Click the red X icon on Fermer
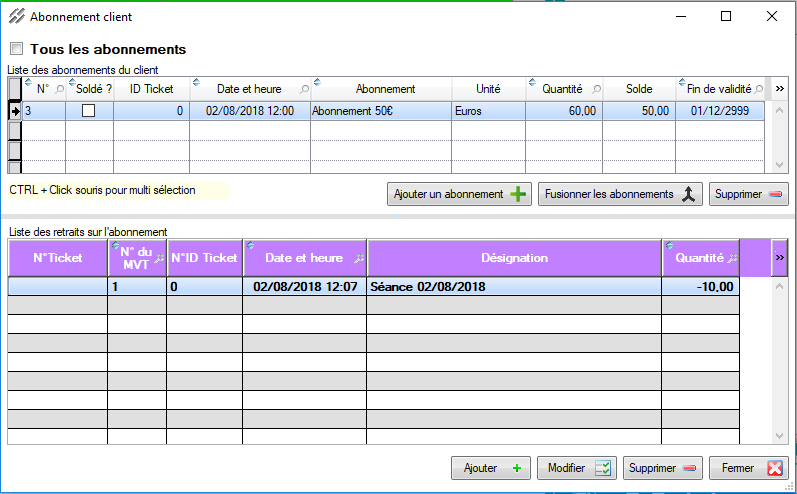 [x=775, y=468]
